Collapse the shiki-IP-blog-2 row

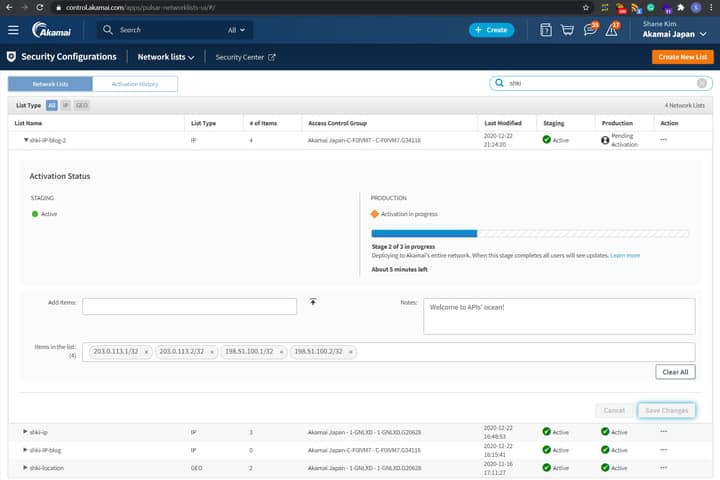coord(26,140)
